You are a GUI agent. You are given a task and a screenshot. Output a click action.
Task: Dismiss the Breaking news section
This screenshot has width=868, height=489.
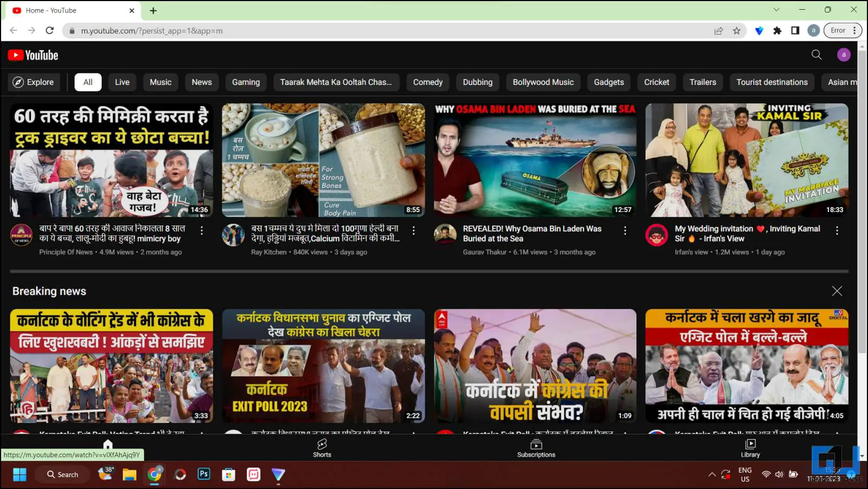837,291
